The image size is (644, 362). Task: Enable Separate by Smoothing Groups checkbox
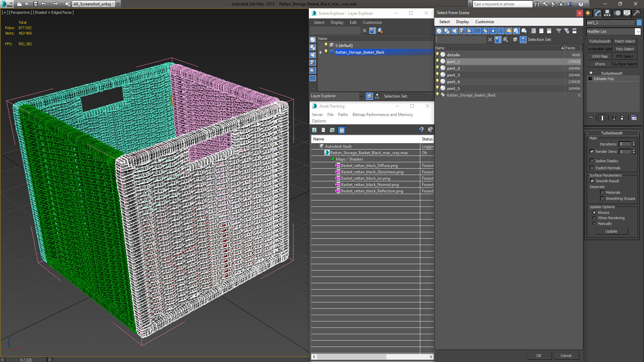click(602, 198)
